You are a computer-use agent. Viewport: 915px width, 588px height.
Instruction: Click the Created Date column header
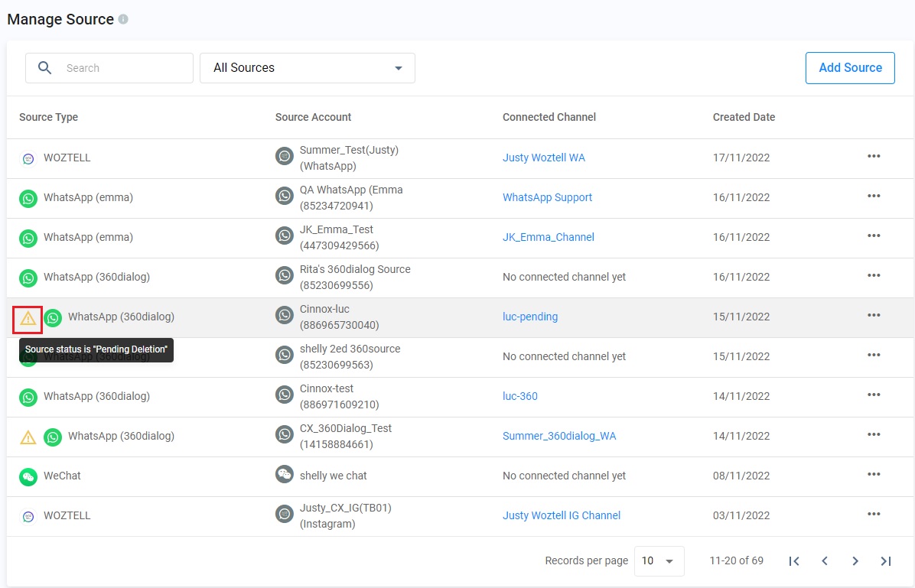[x=744, y=117]
